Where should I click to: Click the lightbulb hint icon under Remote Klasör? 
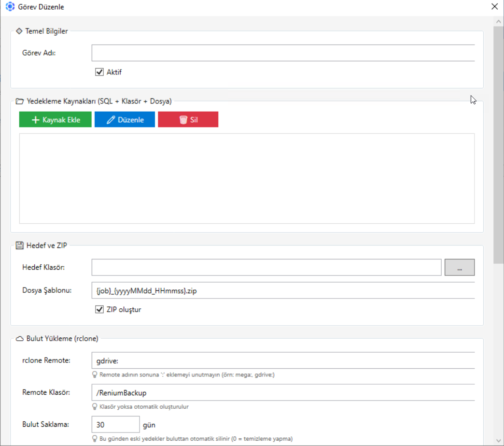95,406
